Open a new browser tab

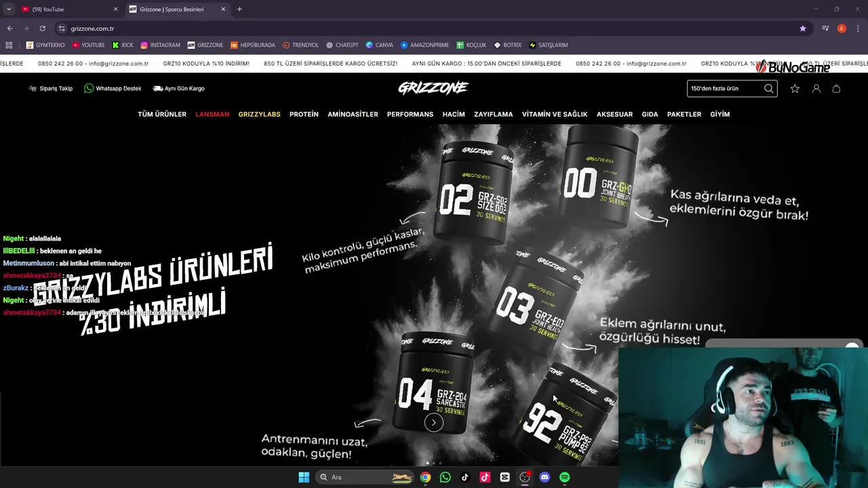point(239,9)
